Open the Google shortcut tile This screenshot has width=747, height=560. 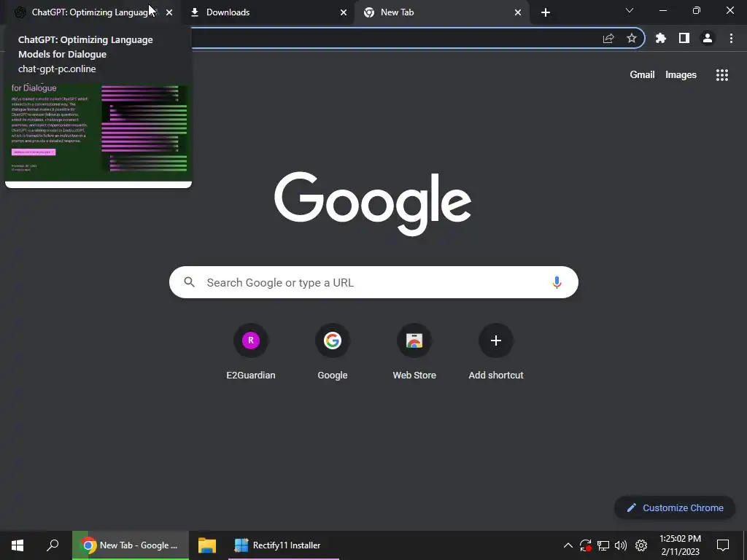(x=333, y=351)
